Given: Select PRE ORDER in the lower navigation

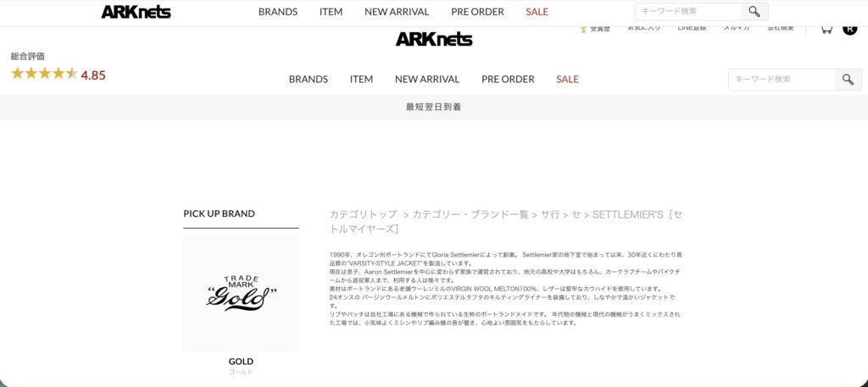Looking at the screenshot, I should 508,79.
